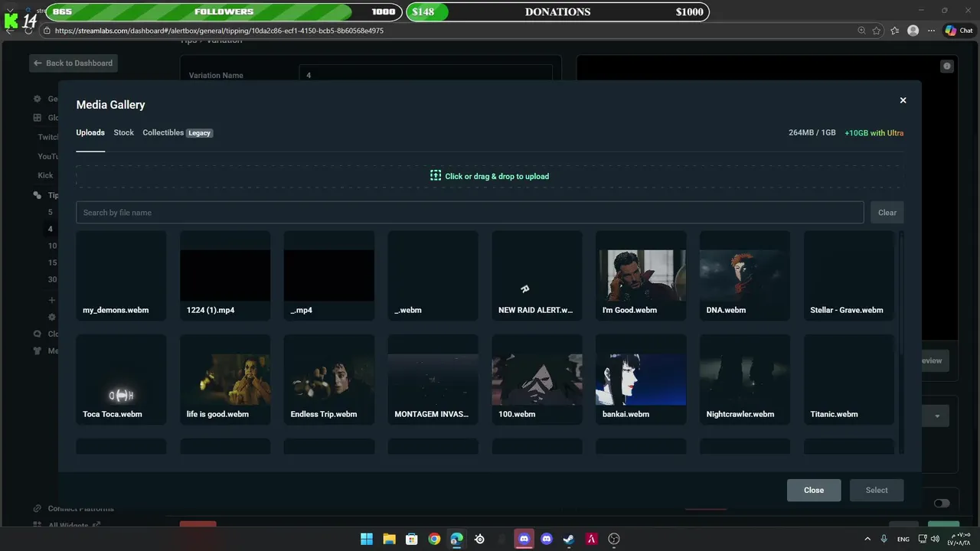Select Nightcrawler.webm
Screen dimensions: 980x551
[x=745, y=380]
